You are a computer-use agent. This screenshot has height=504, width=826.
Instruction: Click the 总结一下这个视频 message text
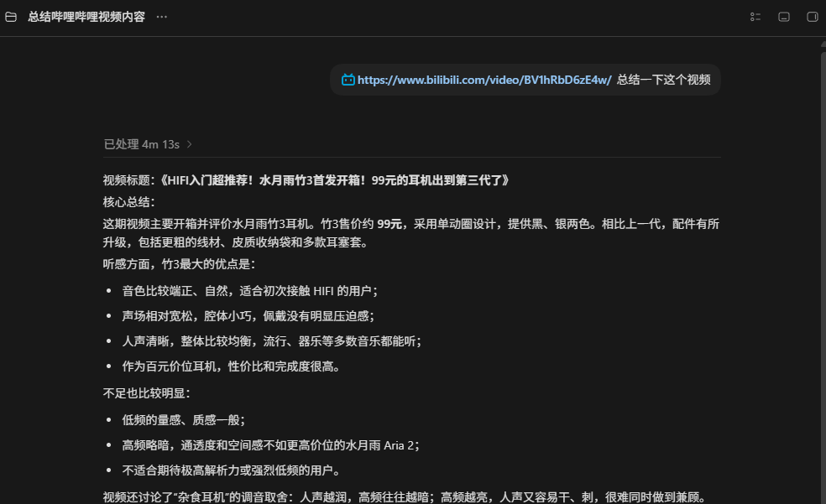664,80
